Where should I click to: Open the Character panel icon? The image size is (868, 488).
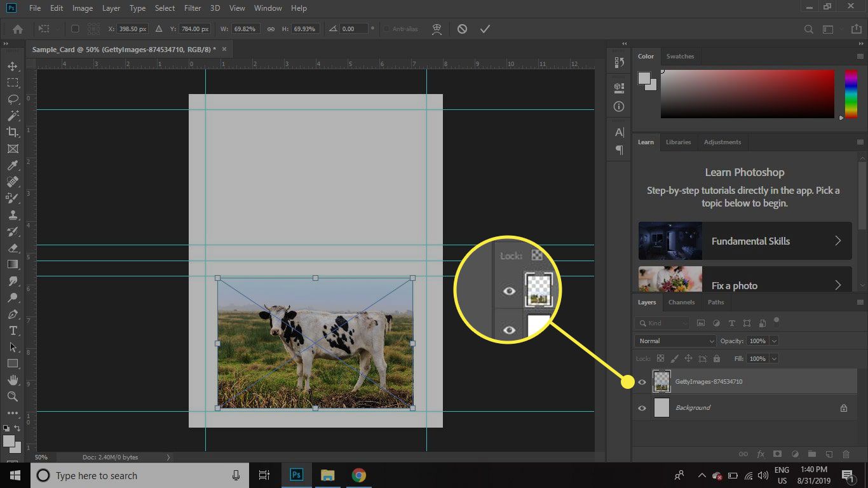tap(620, 132)
